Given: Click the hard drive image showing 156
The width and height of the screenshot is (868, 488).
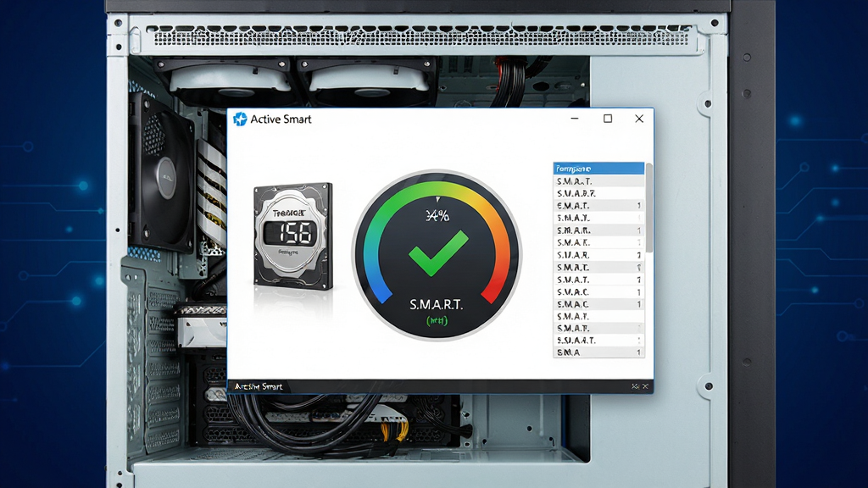Looking at the screenshot, I should click(x=292, y=236).
